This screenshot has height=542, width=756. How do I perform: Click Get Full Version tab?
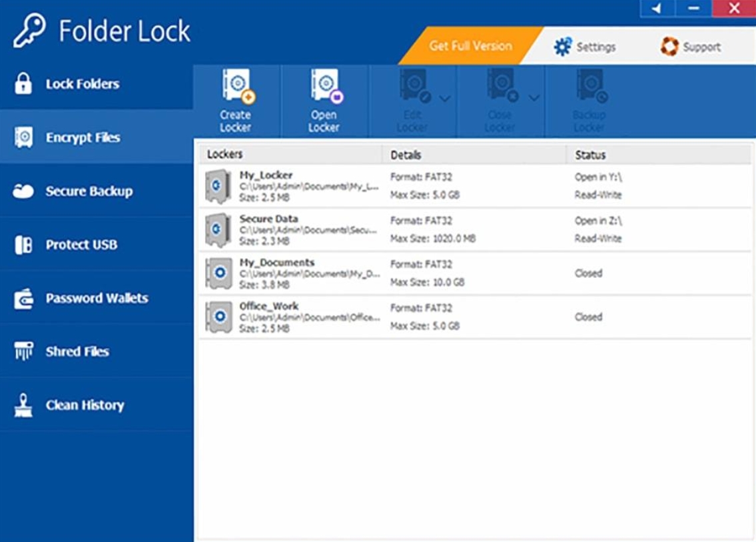(470, 46)
